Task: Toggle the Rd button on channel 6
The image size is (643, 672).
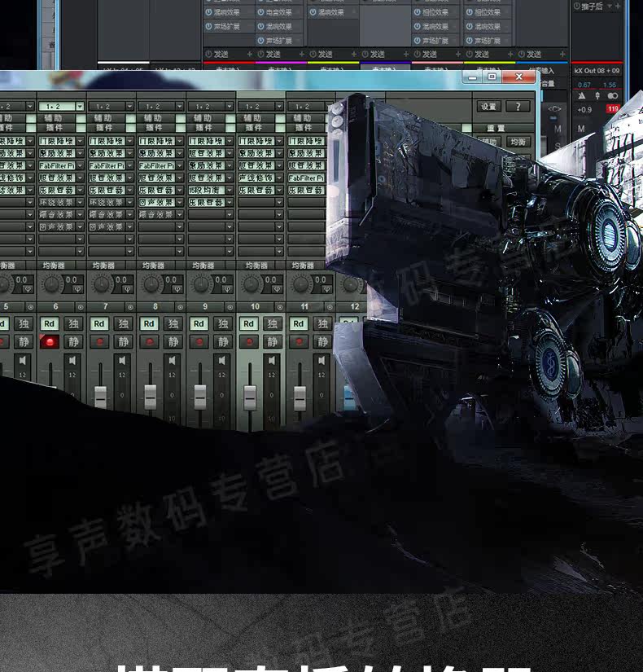Action: click(50, 324)
